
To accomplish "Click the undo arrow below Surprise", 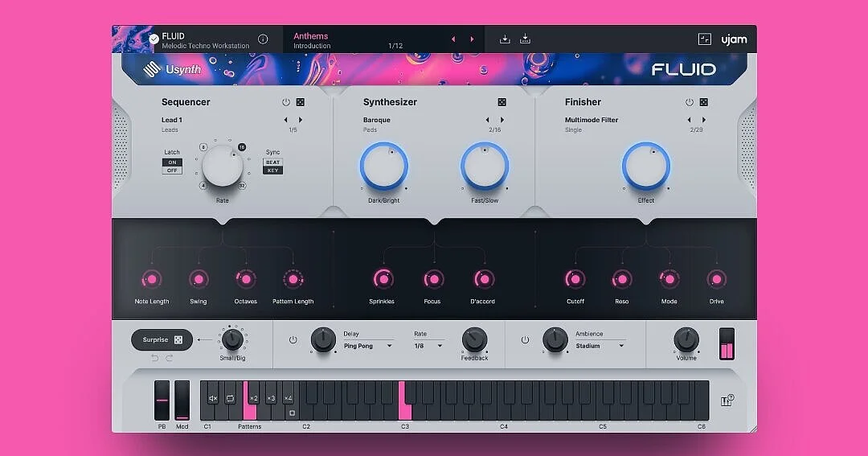I will [x=155, y=358].
